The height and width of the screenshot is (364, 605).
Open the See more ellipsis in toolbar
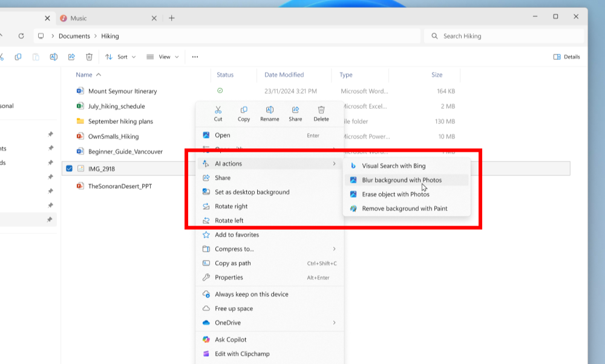click(195, 57)
